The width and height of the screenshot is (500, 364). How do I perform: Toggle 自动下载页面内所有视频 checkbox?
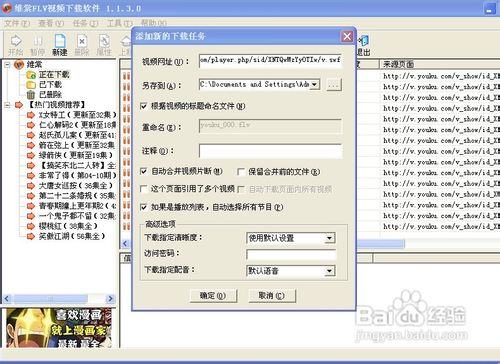point(241,189)
